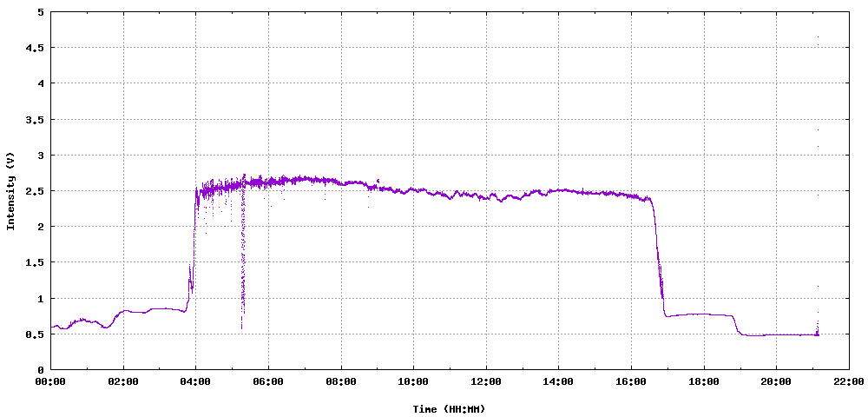Click the 0.5 y-axis tick label
The image size is (868, 417).
pyautogui.click(x=36, y=334)
